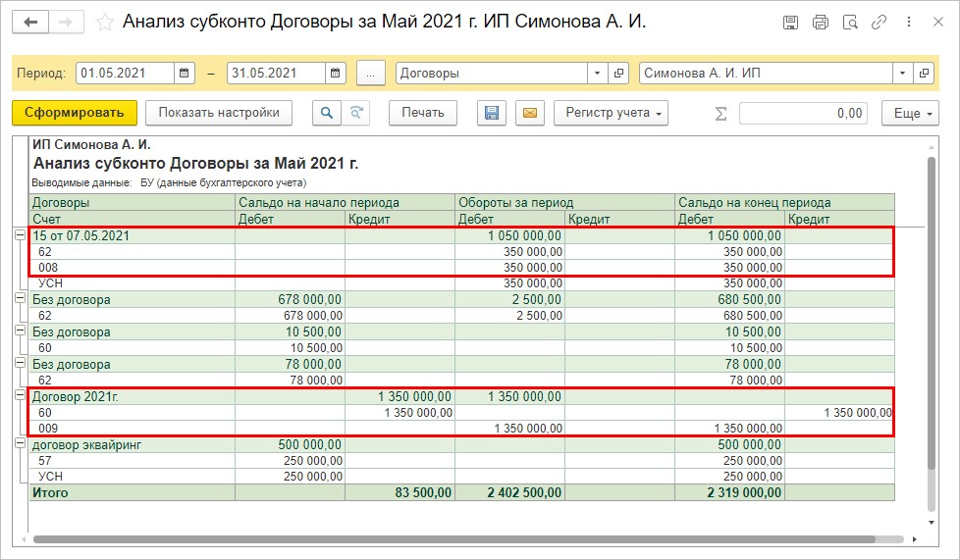
Task: Select the Договор 2021г. row label
Action: [76, 396]
